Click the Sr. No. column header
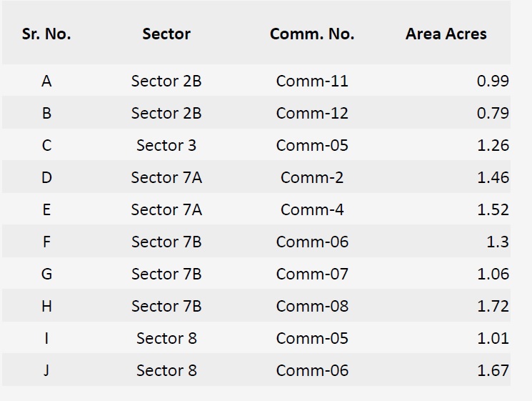Viewport: 532px width, 401px height. click(x=46, y=34)
